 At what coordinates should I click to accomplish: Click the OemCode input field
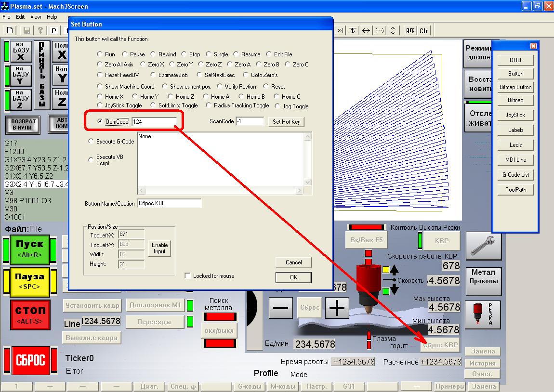point(154,122)
